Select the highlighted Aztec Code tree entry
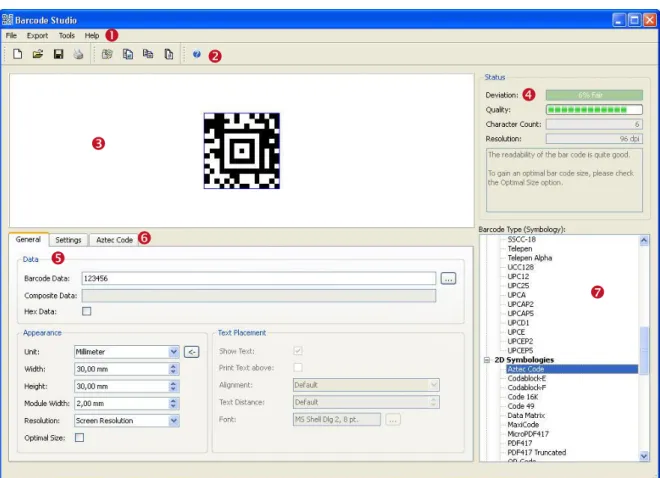This screenshot has width=660, height=478. (x=572, y=369)
